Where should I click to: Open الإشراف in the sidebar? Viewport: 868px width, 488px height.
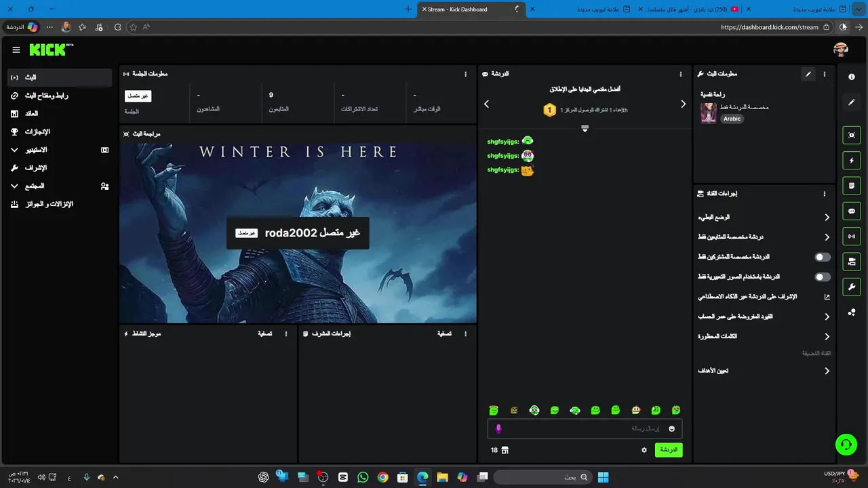pyautogui.click(x=60, y=167)
